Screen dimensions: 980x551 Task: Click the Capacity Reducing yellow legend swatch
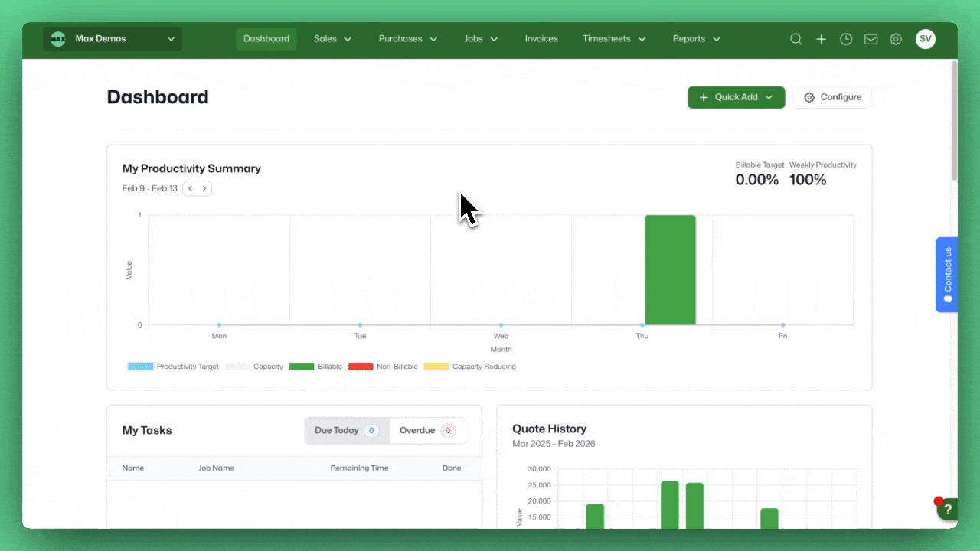[436, 367]
